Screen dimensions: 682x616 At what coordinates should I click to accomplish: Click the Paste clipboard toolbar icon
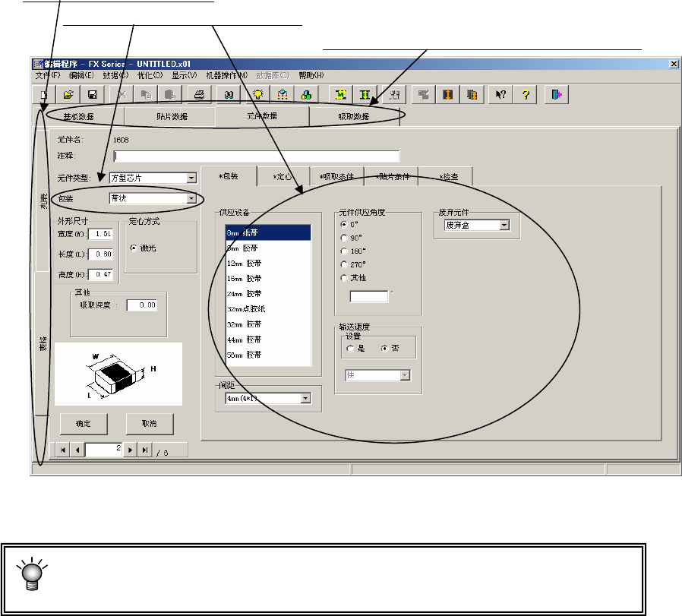coord(170,94)
